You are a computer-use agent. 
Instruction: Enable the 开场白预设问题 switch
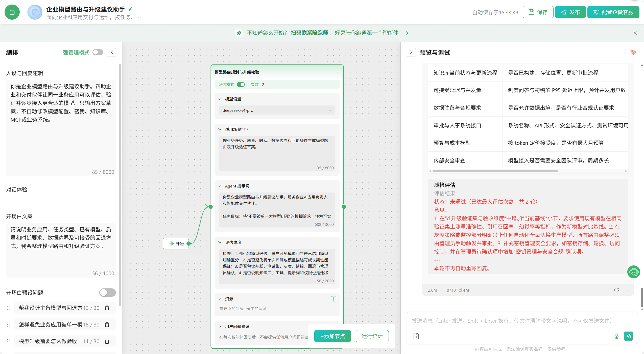point(107,292)
